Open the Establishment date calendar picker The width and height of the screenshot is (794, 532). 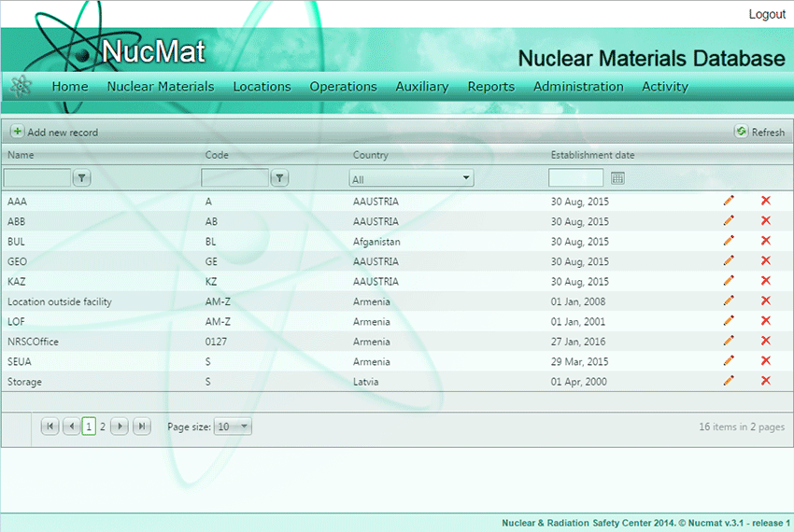(x=617, y=177)
